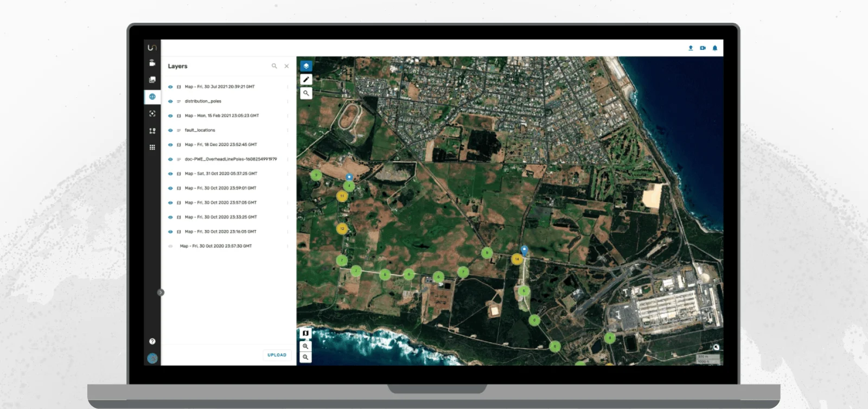Click the upload arrow icon in top bar
868x409 pixels.
(691, 48)
